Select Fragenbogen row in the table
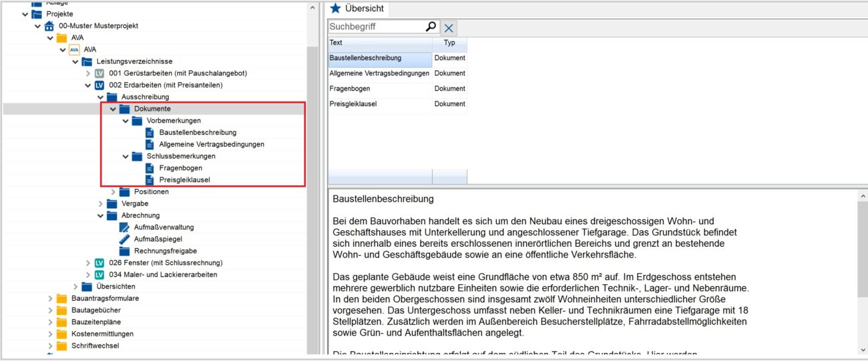Viewport: 868px width, 361px height. point(397,89)
